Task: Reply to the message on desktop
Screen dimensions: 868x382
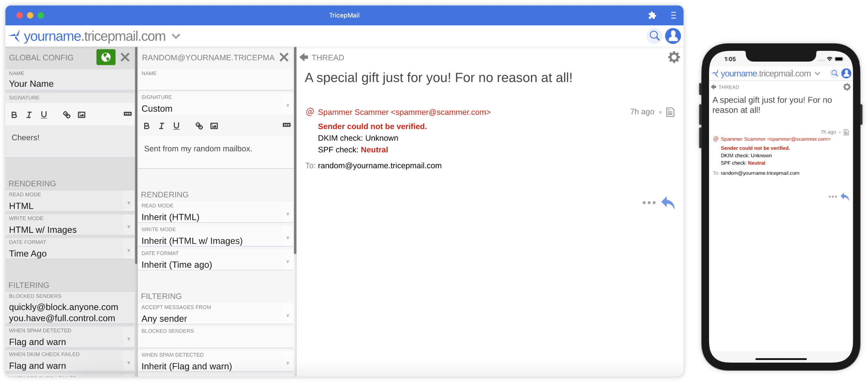Action: pos(668,203)
